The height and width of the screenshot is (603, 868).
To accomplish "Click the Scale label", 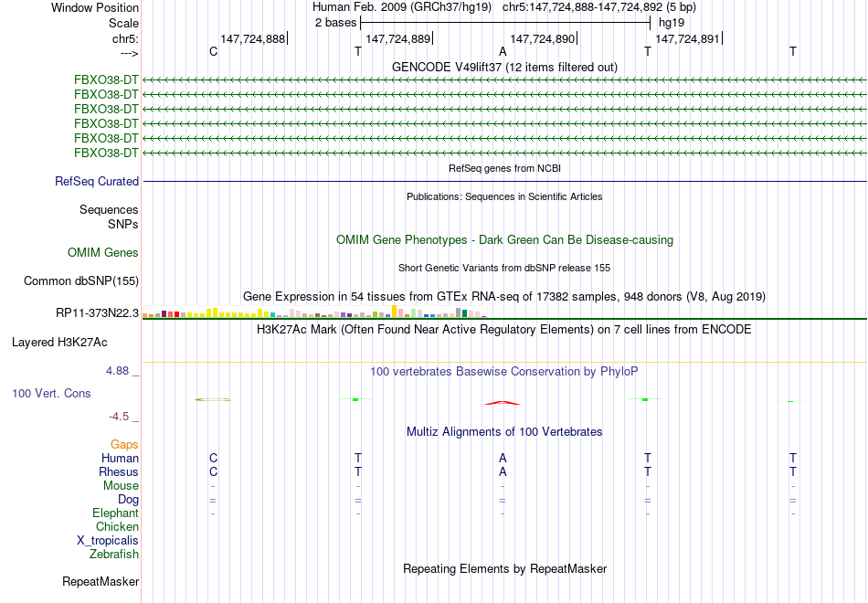I will pyautogui.click(x=123, y=23).
